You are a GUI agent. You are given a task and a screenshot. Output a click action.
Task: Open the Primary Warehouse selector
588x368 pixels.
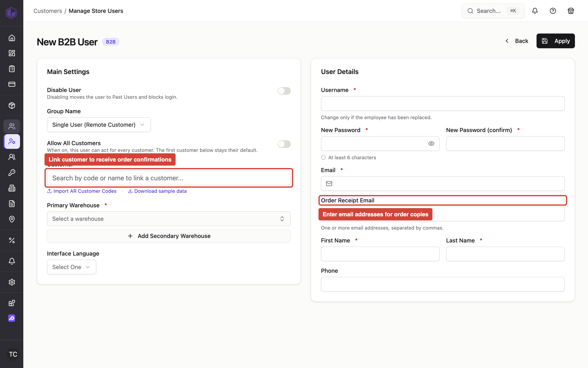tap(169, 219)
